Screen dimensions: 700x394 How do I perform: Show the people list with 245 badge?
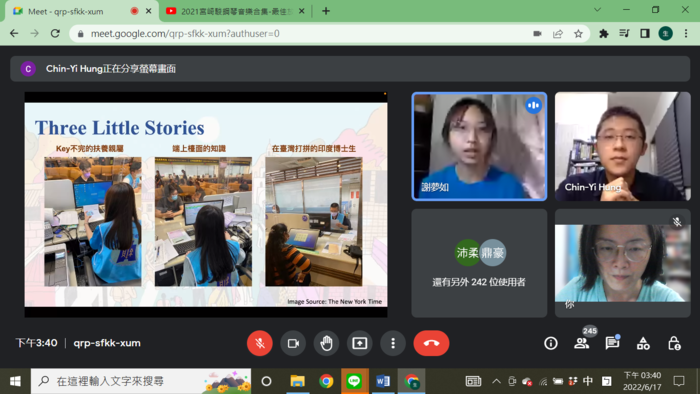(582, 343)
